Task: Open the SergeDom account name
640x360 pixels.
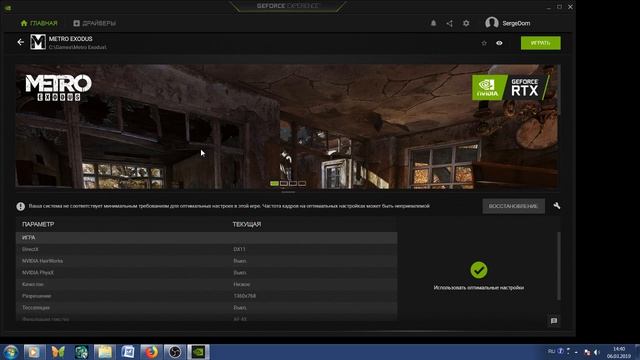Action: tap(516, 23)
